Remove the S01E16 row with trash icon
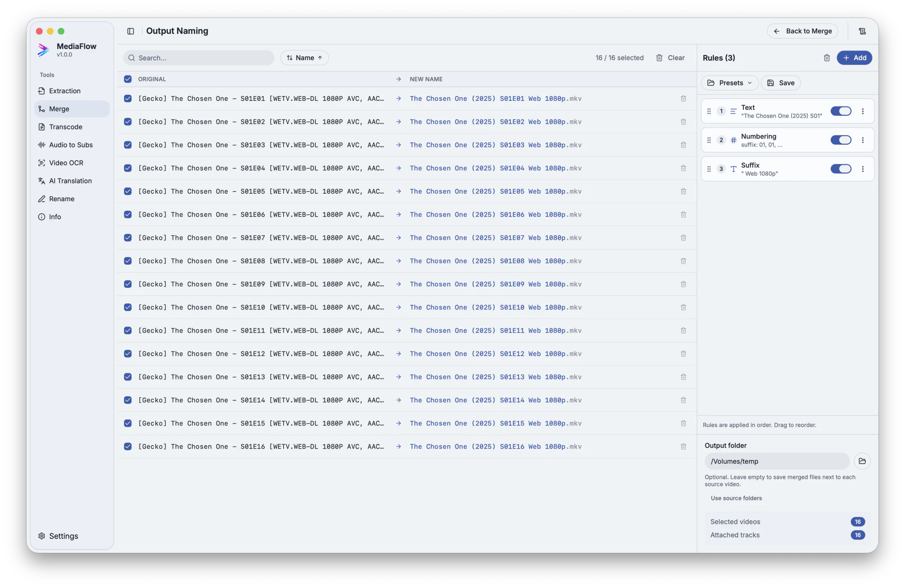 click(x=683, y=447)
